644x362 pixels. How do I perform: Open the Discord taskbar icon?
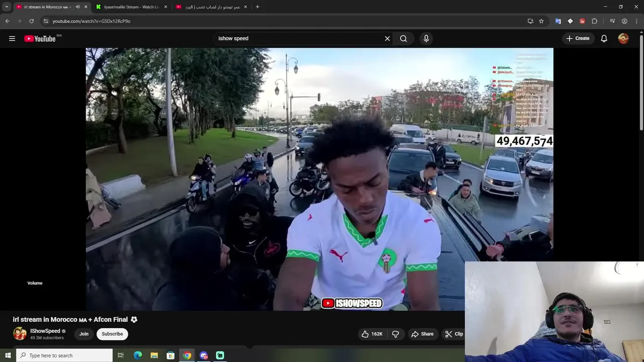click(x=204, y=355)
